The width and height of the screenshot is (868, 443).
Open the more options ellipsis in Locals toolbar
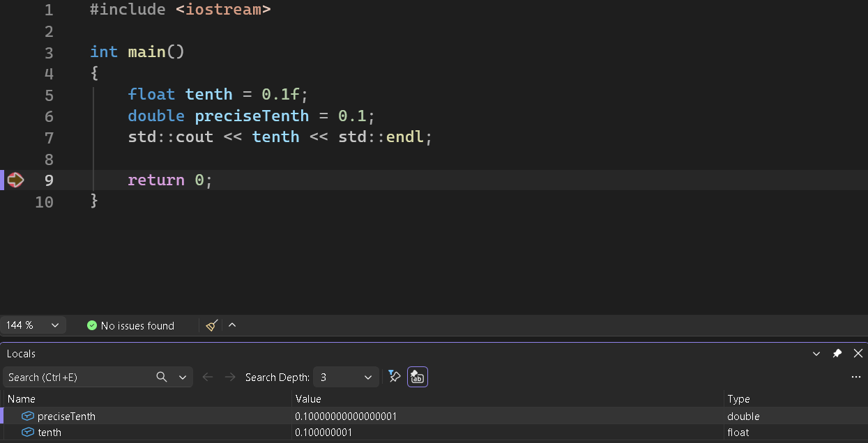point(856,377)
